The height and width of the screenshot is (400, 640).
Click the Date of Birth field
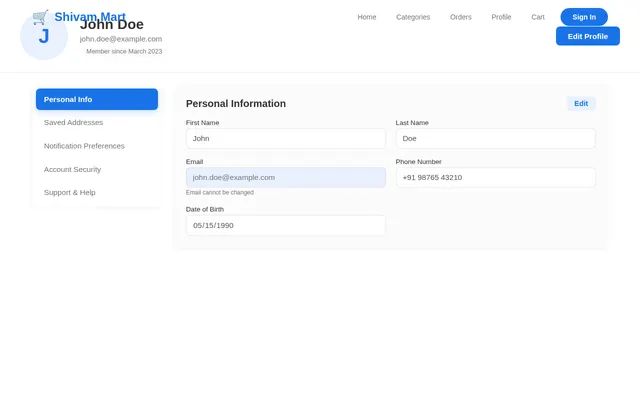(286, 225)
